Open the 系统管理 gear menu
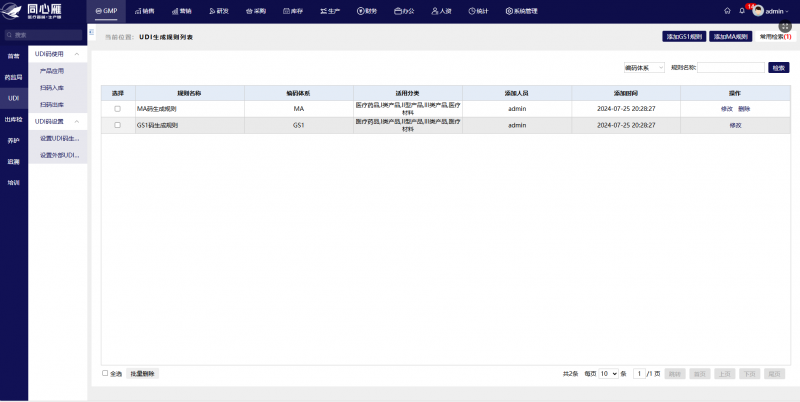This screenshot has height=402, width=800. pos(521,11)
